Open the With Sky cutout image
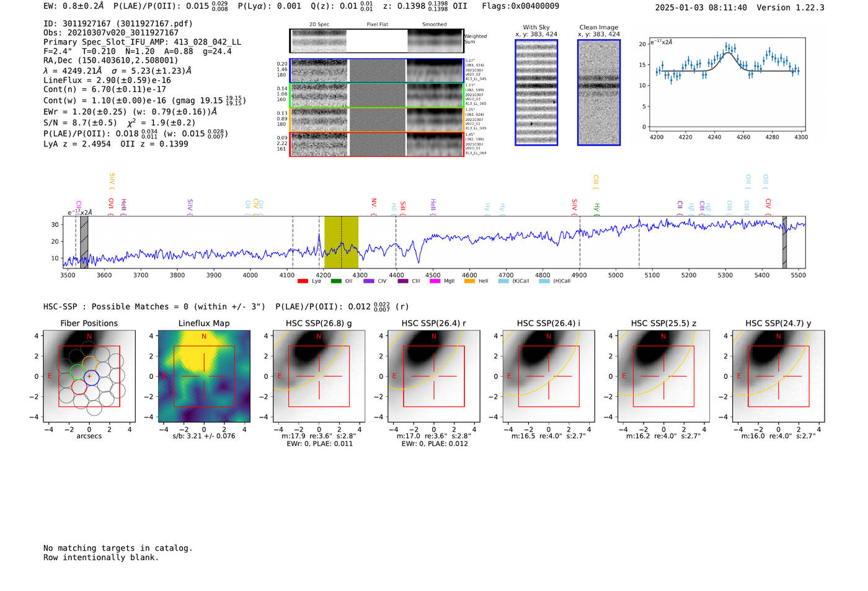This screenshot has height=591, width=868. (x=536, y=92)
